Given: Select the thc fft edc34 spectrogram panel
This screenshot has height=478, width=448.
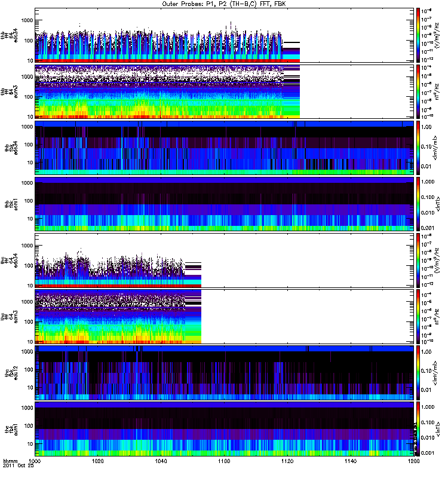Looking at the screenshot, I should coord(224,261).
